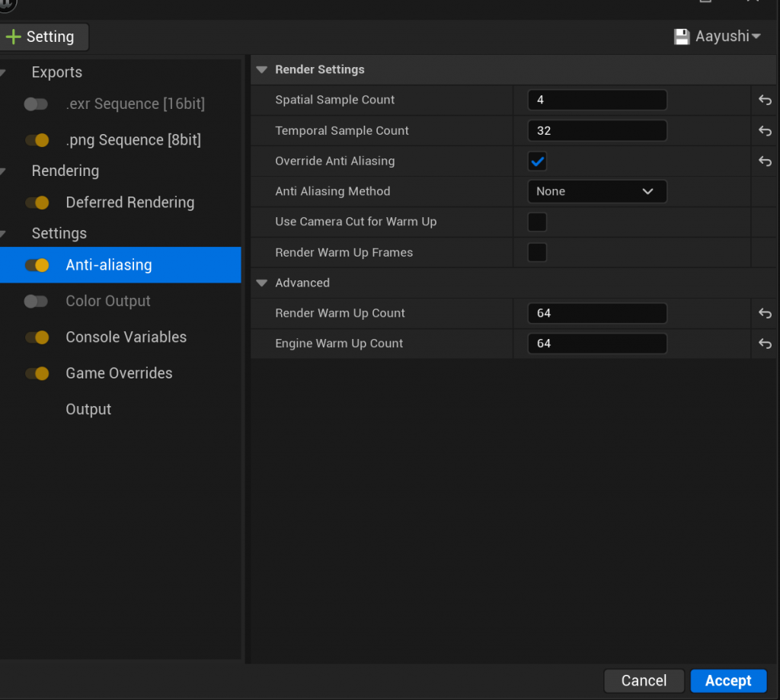Screen dimensions: 780x700
Task: Select Console Variables in settings list
Action: [126, 337]
